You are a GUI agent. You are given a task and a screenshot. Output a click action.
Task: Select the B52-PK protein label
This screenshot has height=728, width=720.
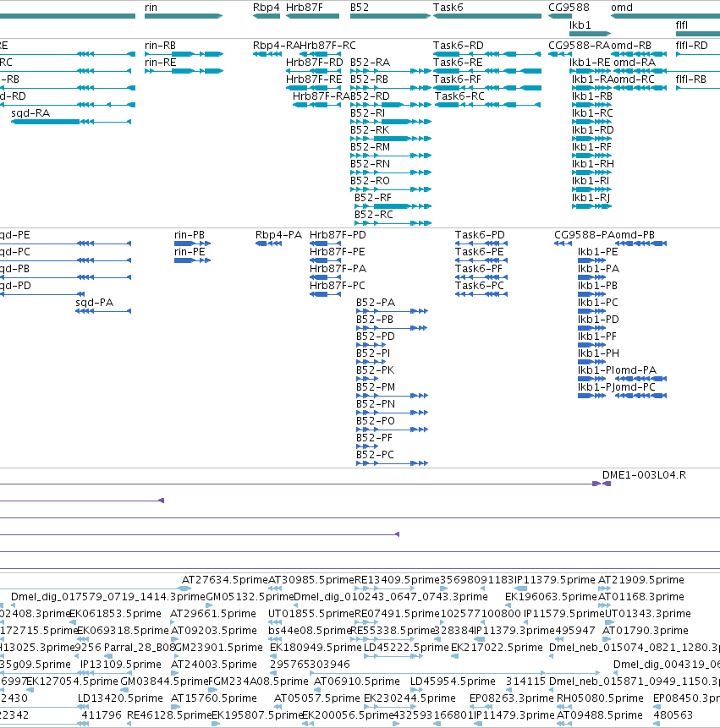[376, 370]
